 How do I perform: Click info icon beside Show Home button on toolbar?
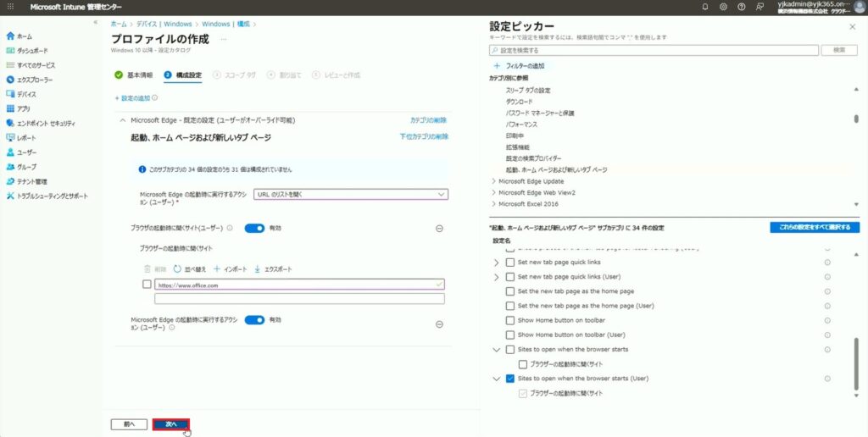click(x=826, y=320)
